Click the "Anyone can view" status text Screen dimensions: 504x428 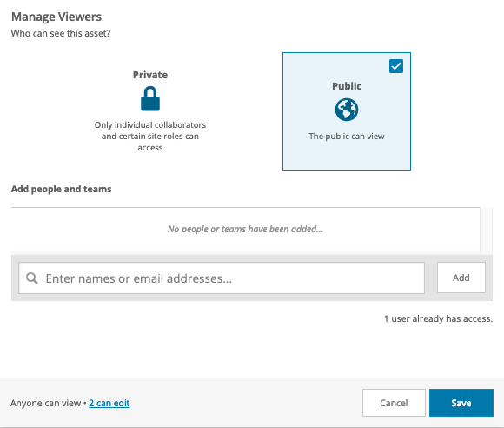(46, 403)
